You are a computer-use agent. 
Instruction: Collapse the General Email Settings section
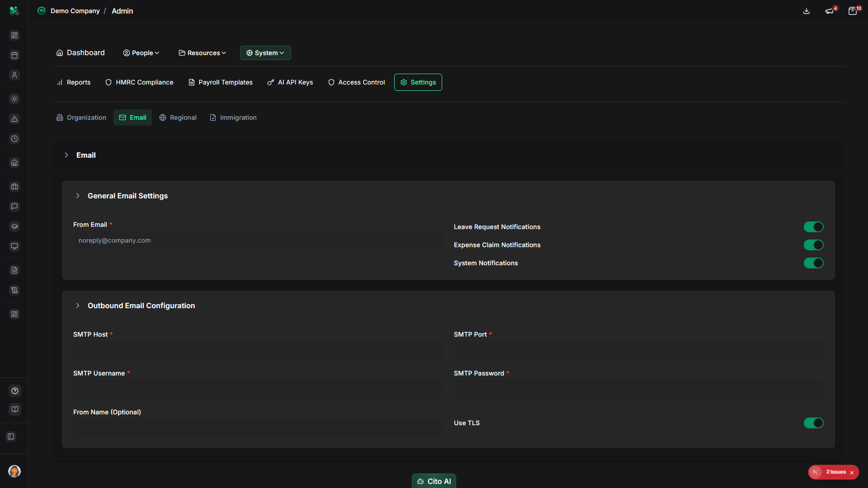click(78, 196)
